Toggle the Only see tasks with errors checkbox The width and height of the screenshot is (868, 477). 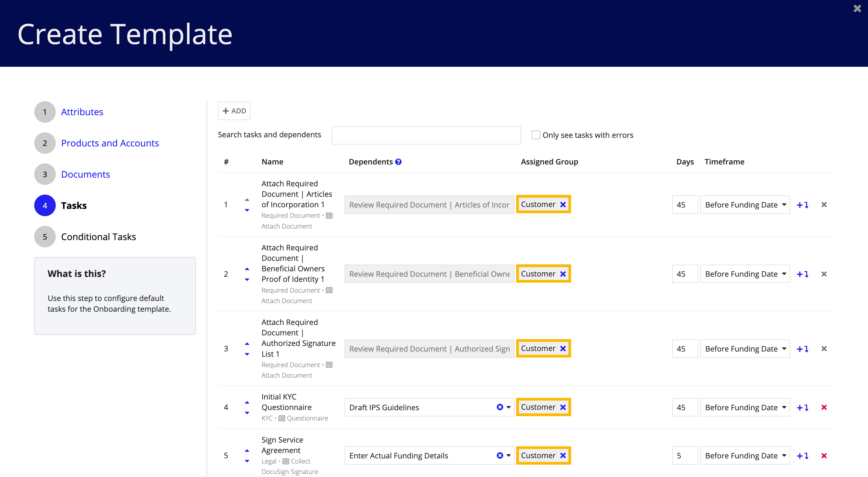coord(535,135)
